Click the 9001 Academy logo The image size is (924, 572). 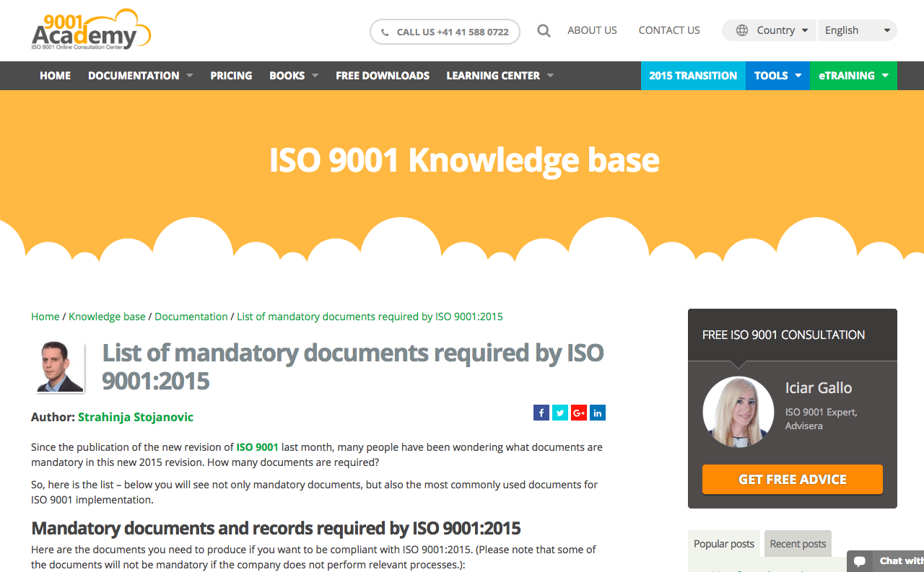(x=91, y=29)
